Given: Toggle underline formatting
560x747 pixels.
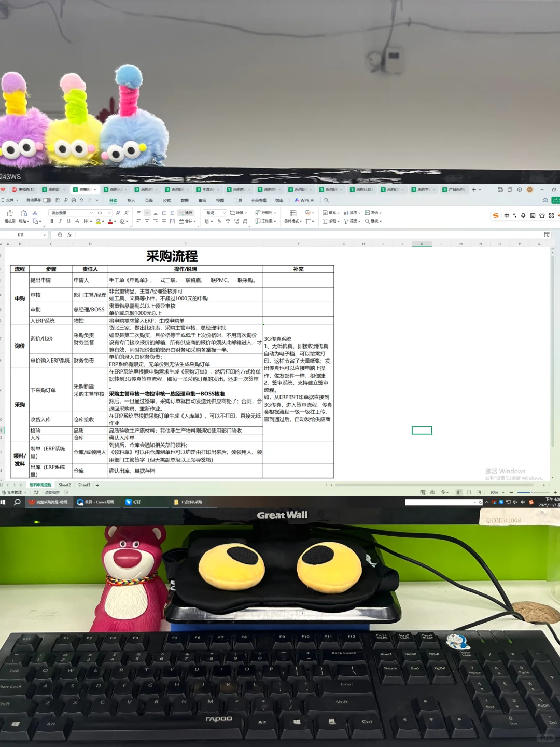Looking at the screenshot, I should [68, 221].
